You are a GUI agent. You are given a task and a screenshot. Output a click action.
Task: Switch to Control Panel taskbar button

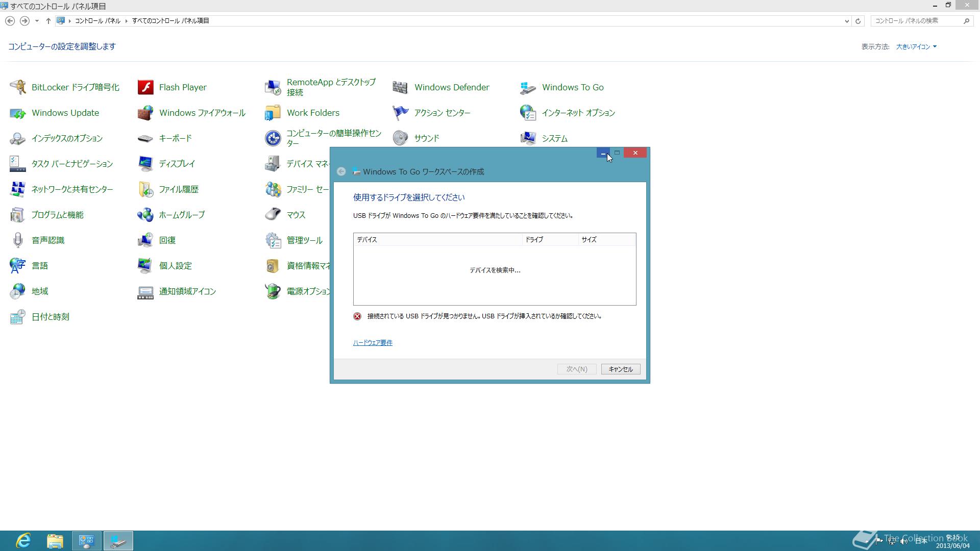pos(87,541)
